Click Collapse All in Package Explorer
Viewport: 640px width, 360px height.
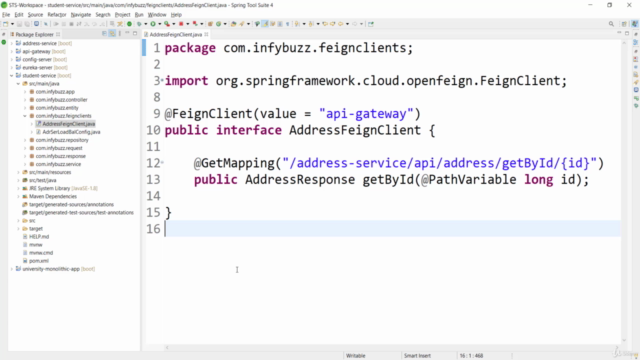104,34
